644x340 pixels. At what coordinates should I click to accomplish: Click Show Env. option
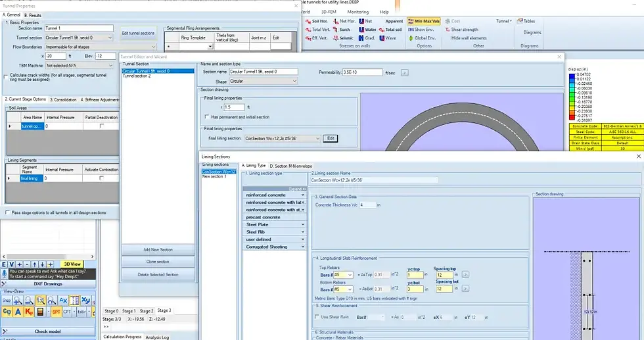tap(421, 30)
